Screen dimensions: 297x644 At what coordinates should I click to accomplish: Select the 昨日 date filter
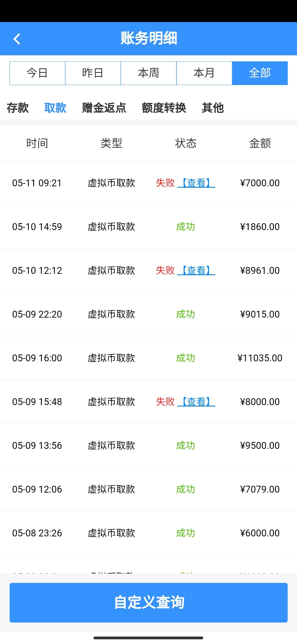tap(93, 73)
